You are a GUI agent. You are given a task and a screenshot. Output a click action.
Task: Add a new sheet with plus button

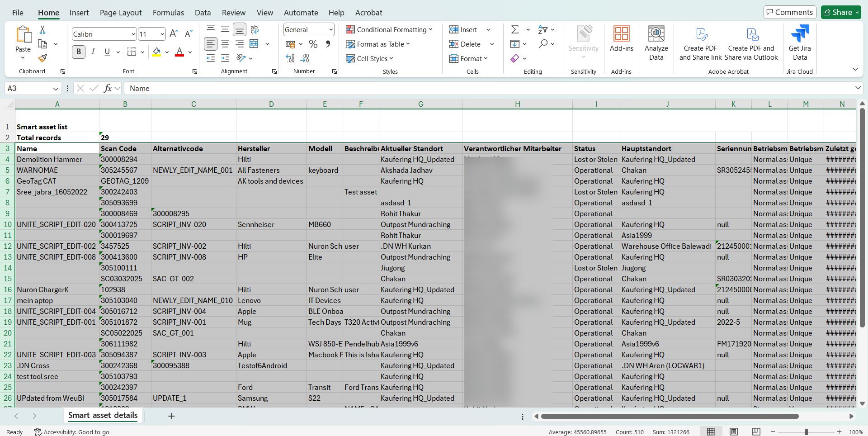coord(171,416)
